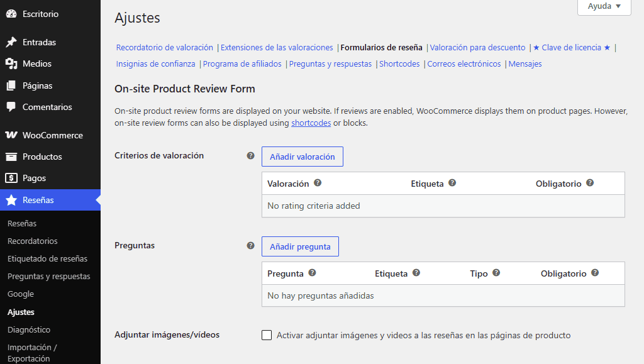Open Recordatorios submenu entry

(33, 241)
